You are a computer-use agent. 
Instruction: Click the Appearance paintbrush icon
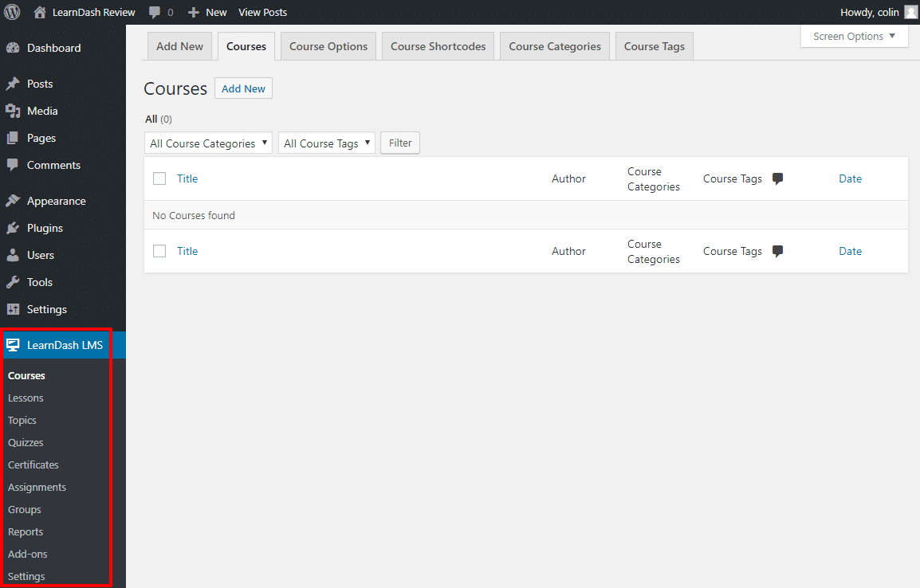point(13,201)
